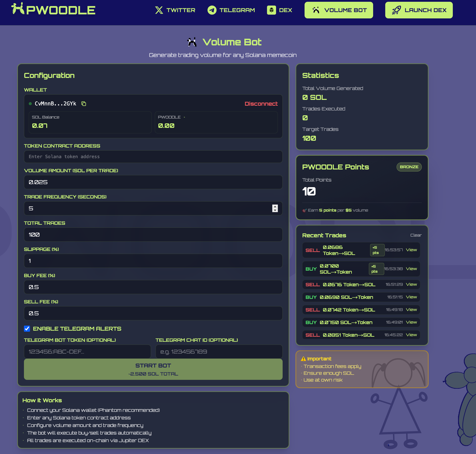Click the Telegram paper-plane icon
Screen dimensions: 476x454
click(x=212, y=10)
